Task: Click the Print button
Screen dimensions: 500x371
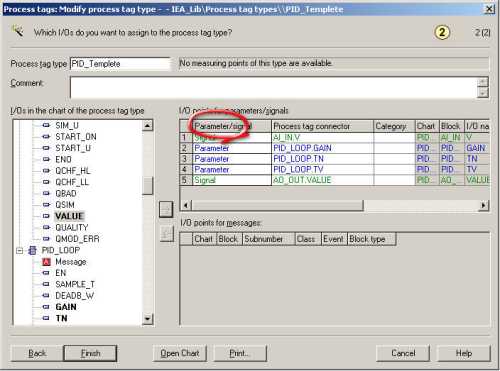Action: tap(240, 353)
